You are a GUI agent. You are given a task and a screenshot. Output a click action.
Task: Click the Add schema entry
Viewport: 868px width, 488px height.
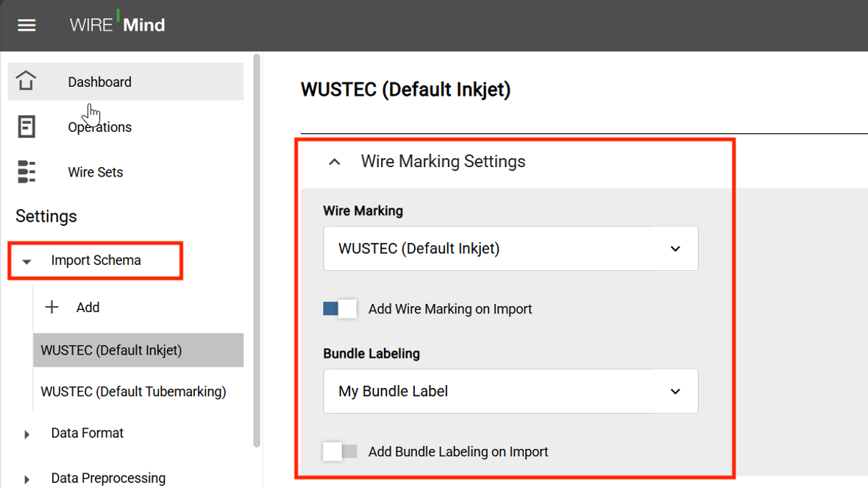pos(88,308)
